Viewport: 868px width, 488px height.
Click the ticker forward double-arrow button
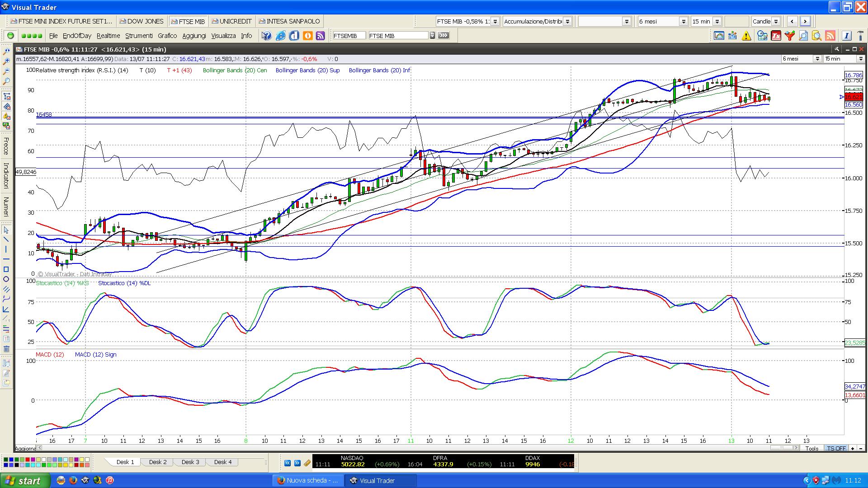[x=297, y=463]
